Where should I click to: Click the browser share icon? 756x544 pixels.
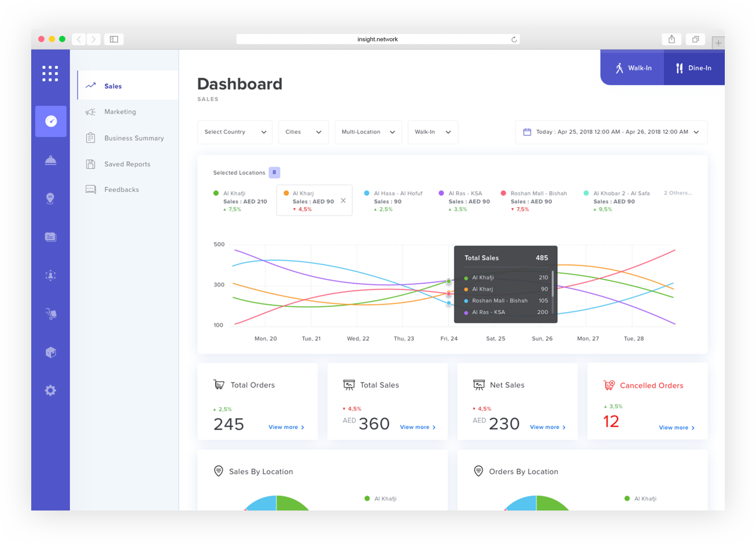[x=672, y=39]
